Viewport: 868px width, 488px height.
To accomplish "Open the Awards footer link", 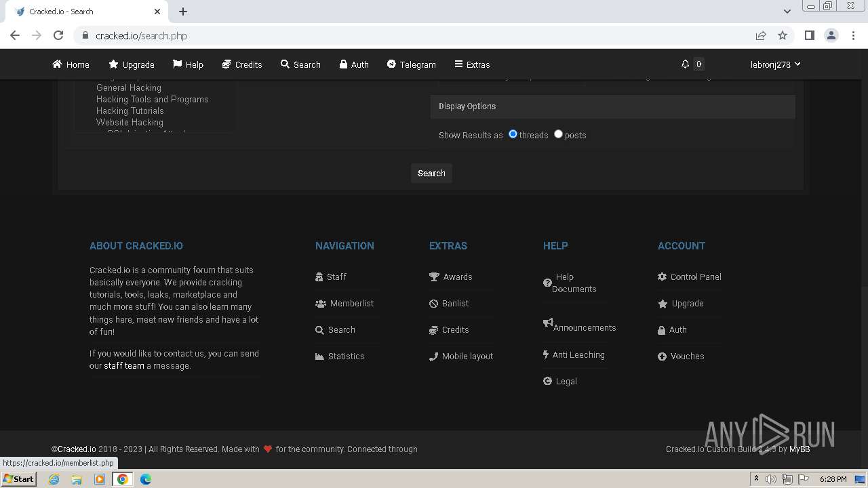I will click(451, 277).
